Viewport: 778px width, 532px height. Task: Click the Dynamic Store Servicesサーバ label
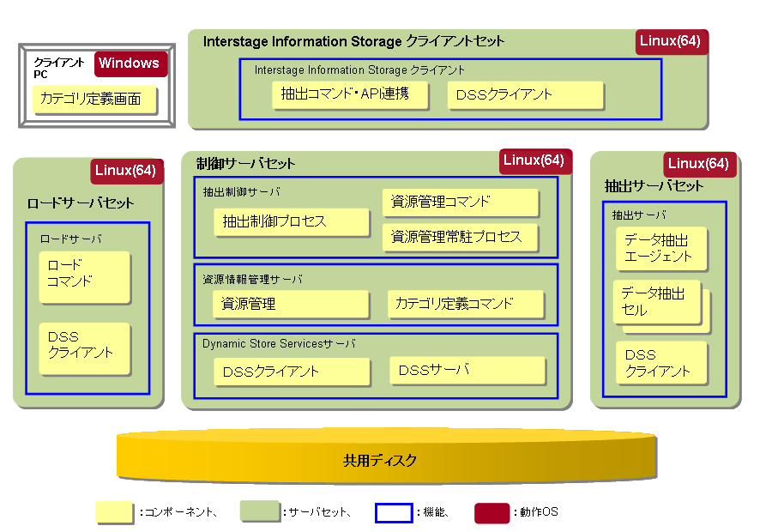(x=279, y=343)
